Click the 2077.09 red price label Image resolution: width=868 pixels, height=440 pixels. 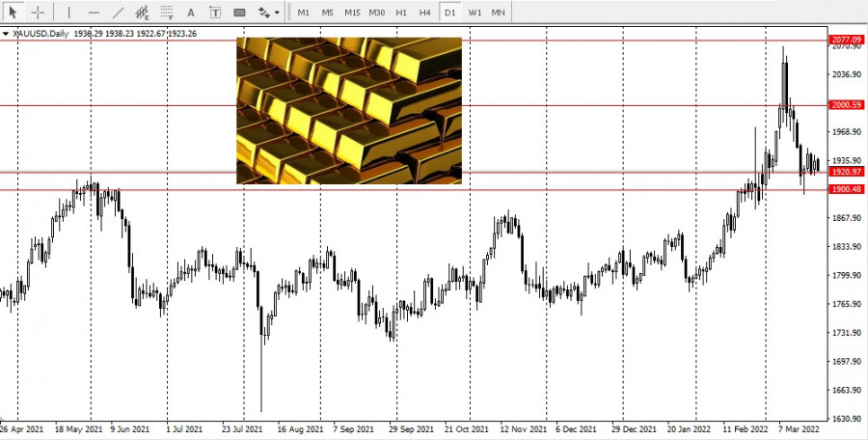(847, 40)
